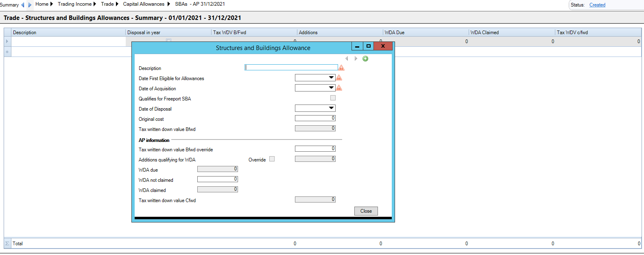Click the blue back navigation arrow
644x255 pixels.
[x=23, y=5]
